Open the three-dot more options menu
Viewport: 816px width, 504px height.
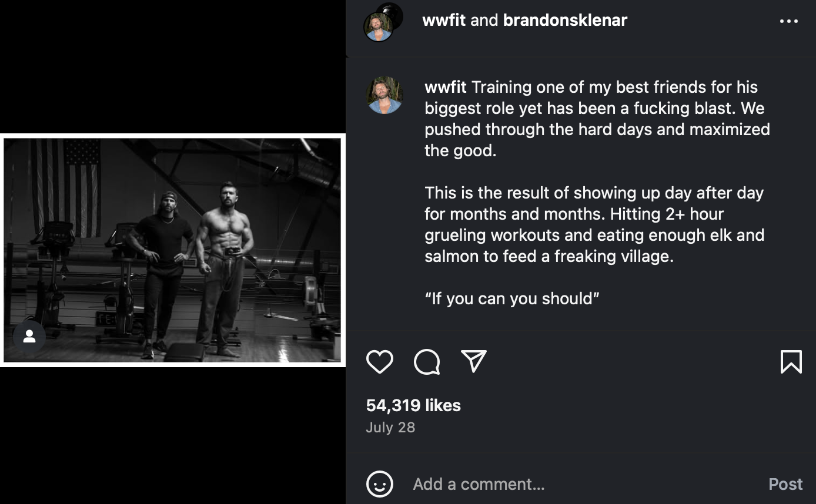coord(789,21)
